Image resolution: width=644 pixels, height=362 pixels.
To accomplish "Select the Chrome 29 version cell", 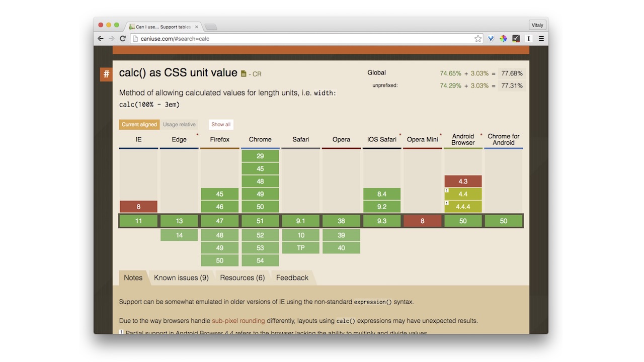I will point(260,156).
